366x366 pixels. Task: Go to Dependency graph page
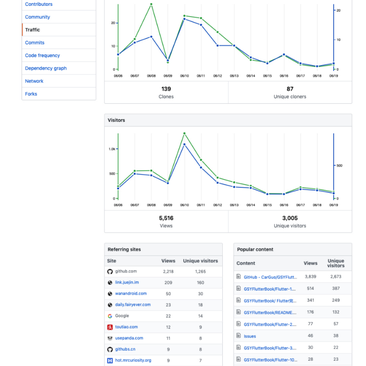click(x=46, y=68)
